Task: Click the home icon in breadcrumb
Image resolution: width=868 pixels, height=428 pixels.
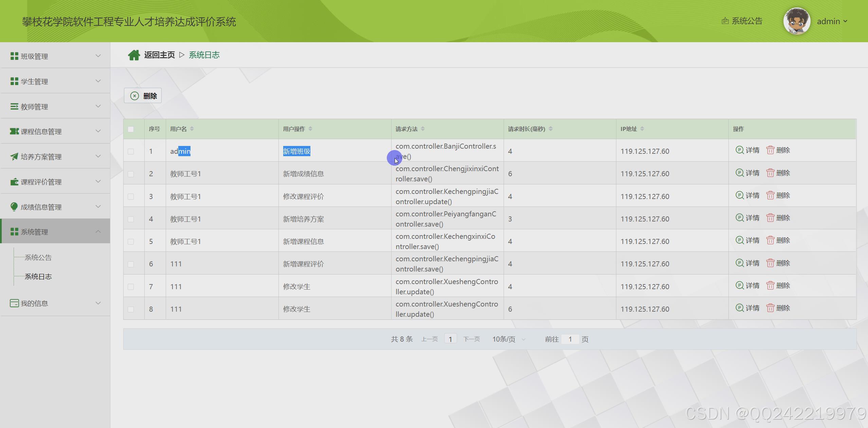Action: click(x=133, y=55)
